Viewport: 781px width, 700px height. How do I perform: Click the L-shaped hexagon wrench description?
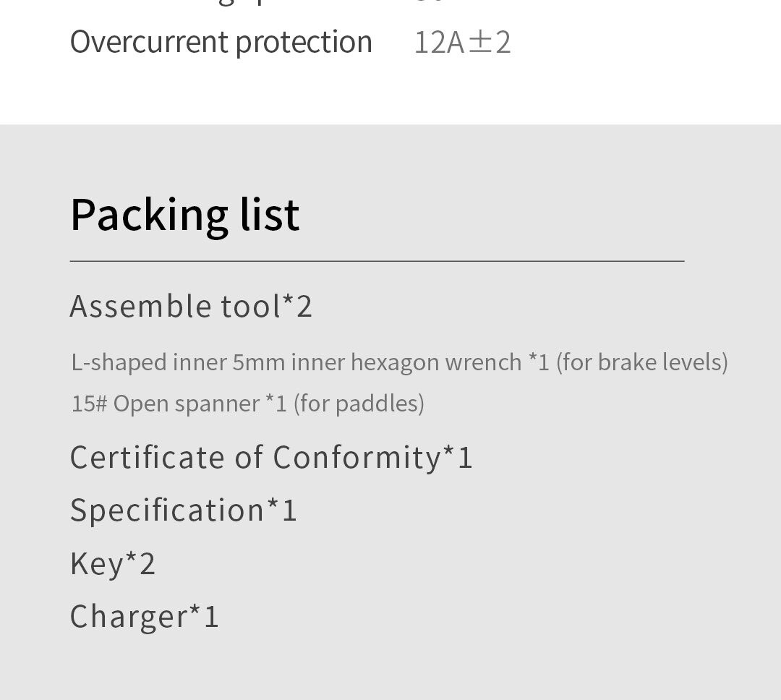399,362
